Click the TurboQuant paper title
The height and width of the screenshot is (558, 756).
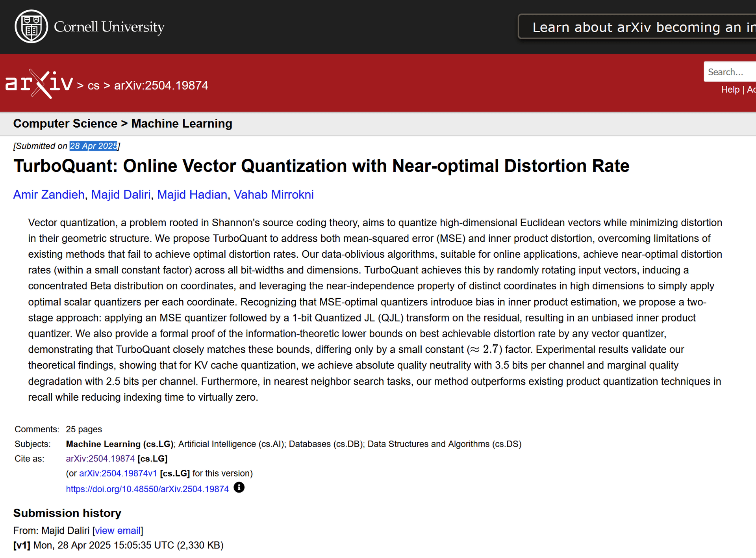321,166
